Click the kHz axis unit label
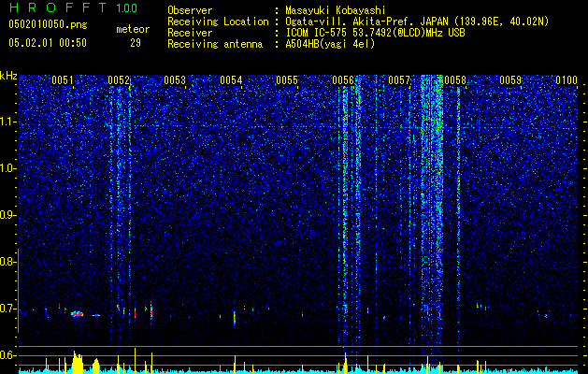The width and height of the screenshot is (588, 374). tap(8, 76)
